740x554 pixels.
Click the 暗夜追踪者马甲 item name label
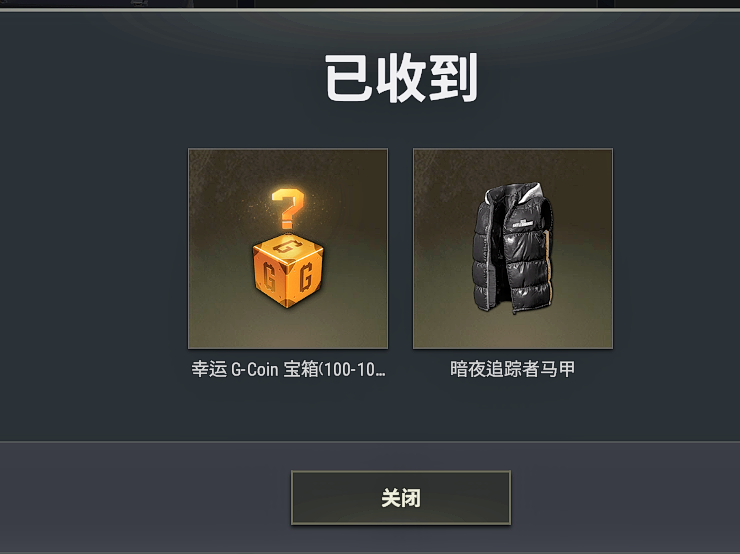point(513,369)
